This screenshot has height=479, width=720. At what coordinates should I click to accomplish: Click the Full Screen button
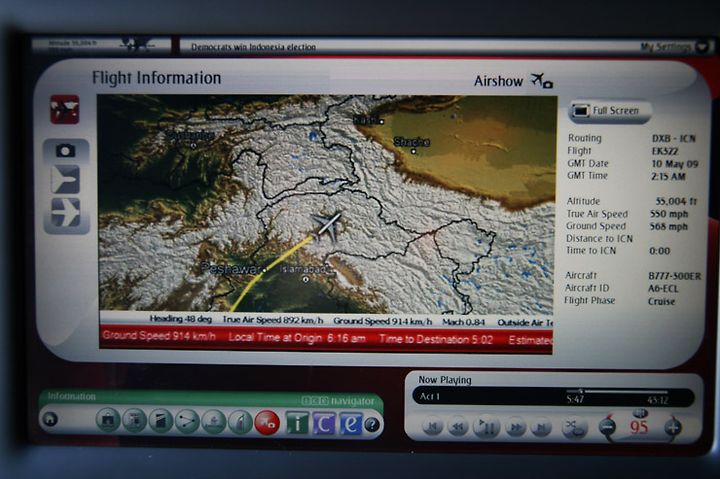[x=609, y=111]
